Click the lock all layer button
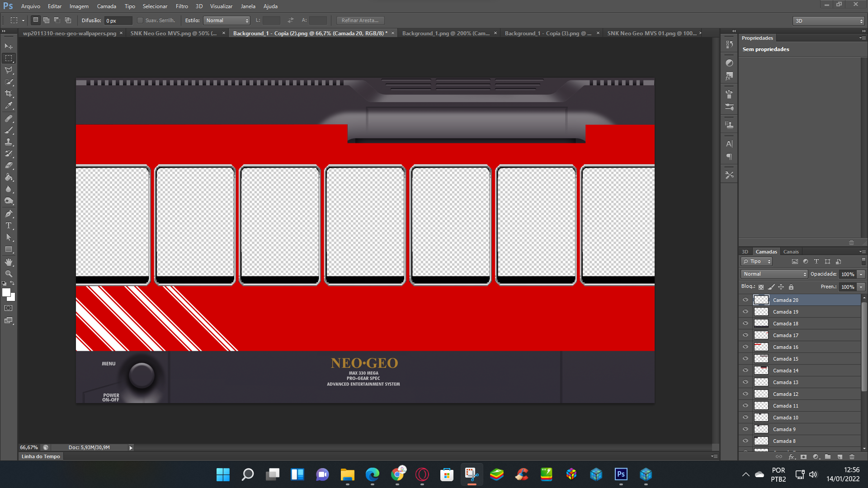This screenshot has height=488, width=868. point(791,287)
